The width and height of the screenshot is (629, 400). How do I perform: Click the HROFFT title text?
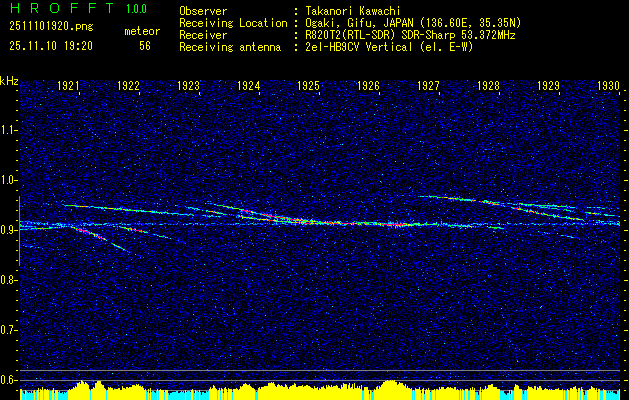(62, 8)
